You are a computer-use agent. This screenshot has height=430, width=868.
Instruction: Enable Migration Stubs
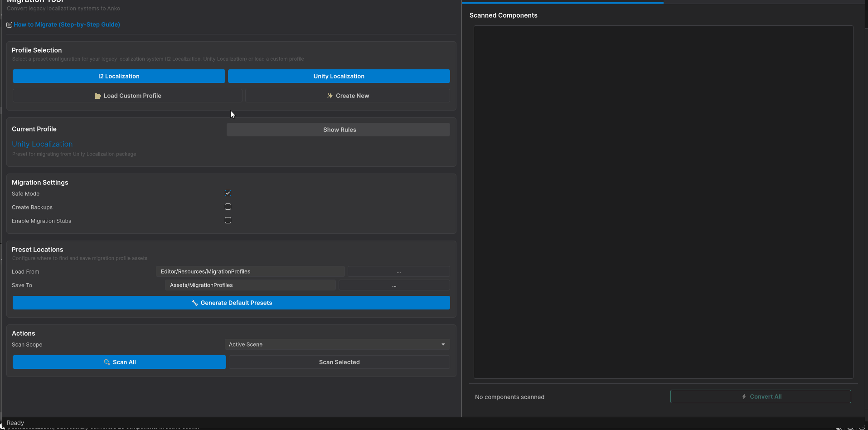click(x=228, y=220)
